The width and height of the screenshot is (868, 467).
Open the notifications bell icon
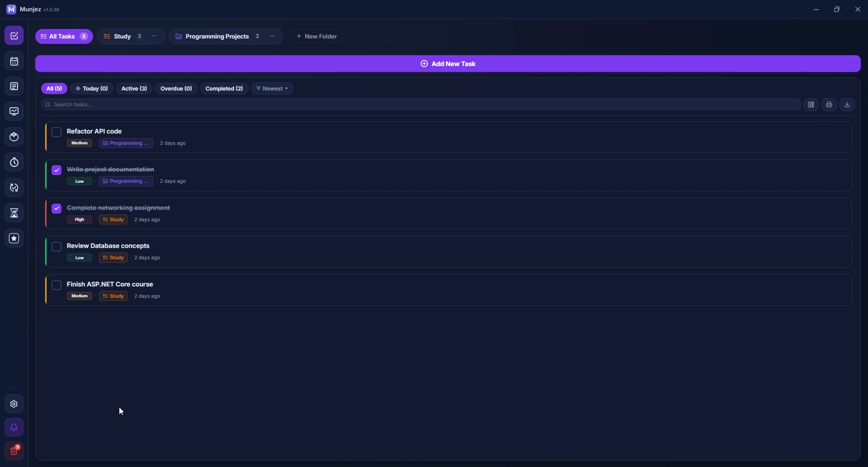coord(14,428)
